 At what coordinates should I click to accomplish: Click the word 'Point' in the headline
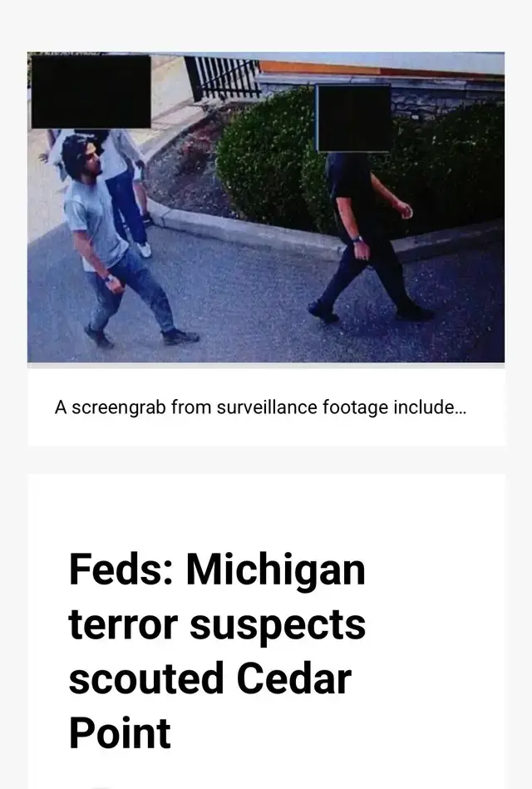click(120, 733)
